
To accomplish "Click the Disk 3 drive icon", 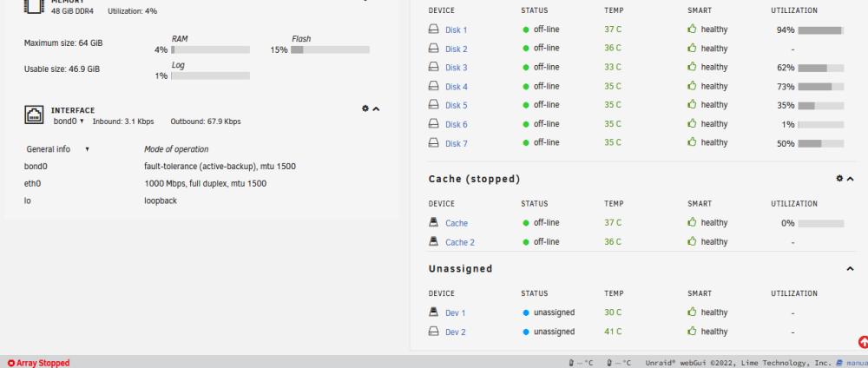I will (434, 67).
